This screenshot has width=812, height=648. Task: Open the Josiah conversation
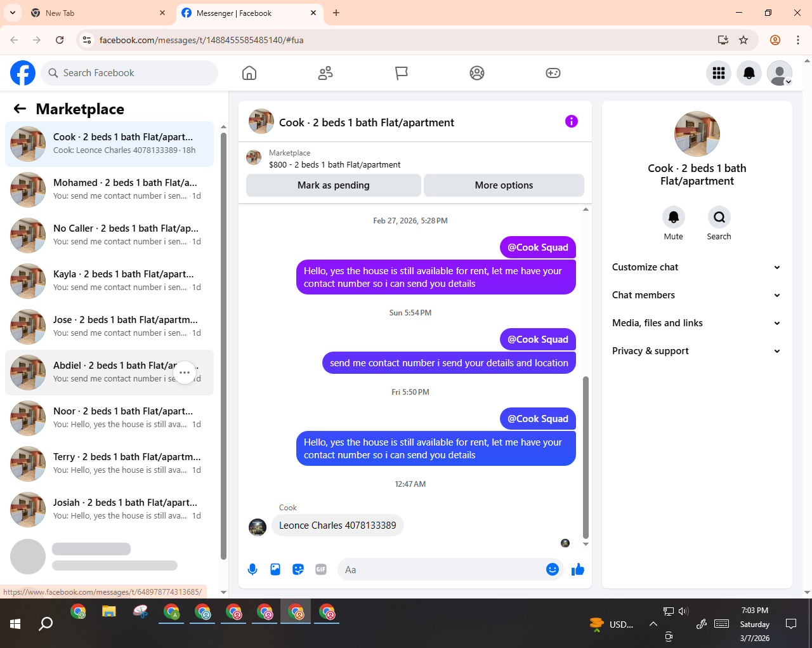tap(109, 510)
